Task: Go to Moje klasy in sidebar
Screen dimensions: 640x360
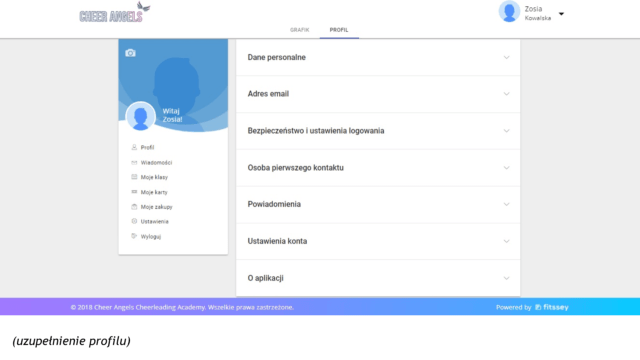Action: [154, 177]
